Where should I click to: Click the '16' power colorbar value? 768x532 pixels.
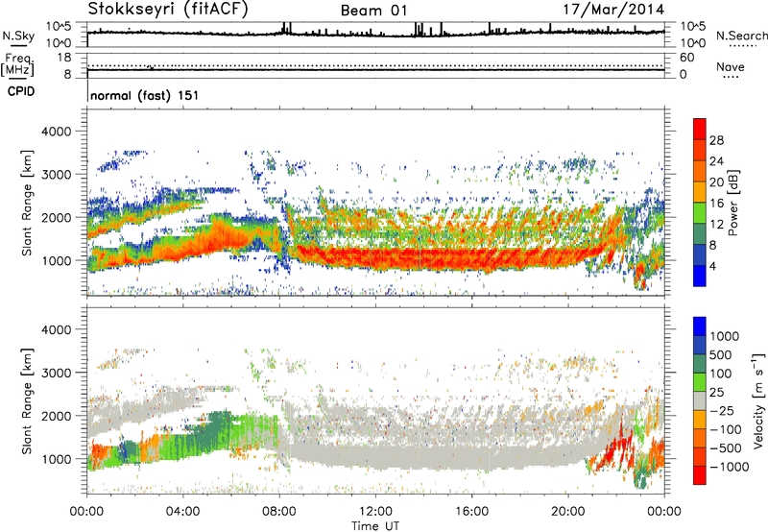(716, 204)
